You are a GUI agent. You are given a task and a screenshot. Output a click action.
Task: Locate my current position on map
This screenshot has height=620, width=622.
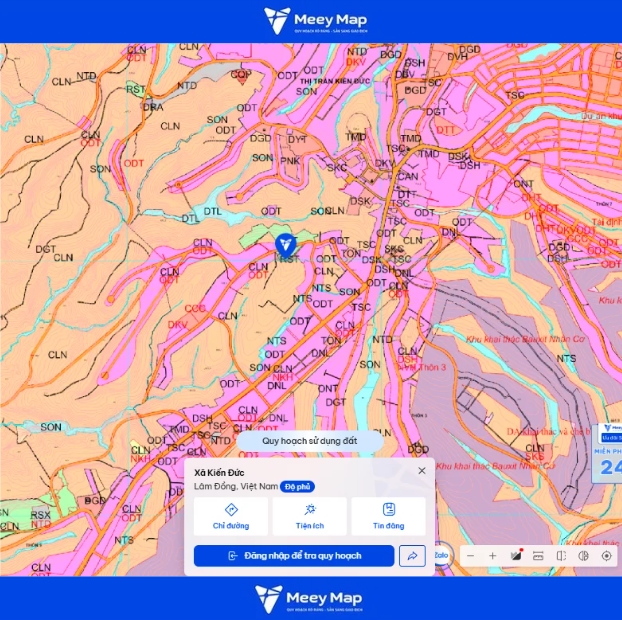click(607, 556)
